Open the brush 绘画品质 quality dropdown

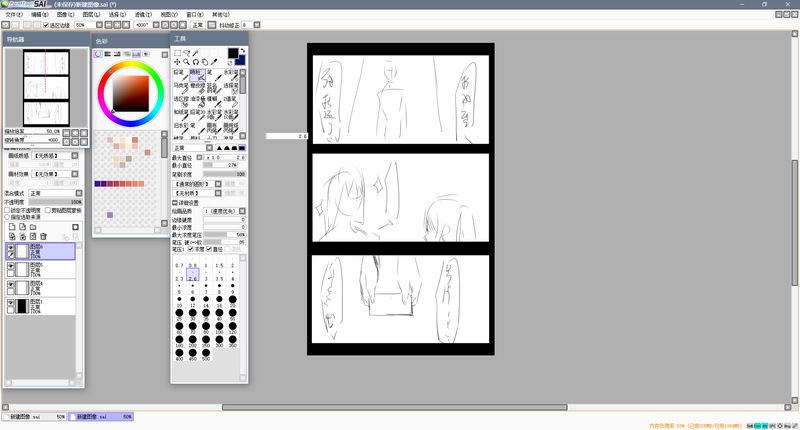224,211
